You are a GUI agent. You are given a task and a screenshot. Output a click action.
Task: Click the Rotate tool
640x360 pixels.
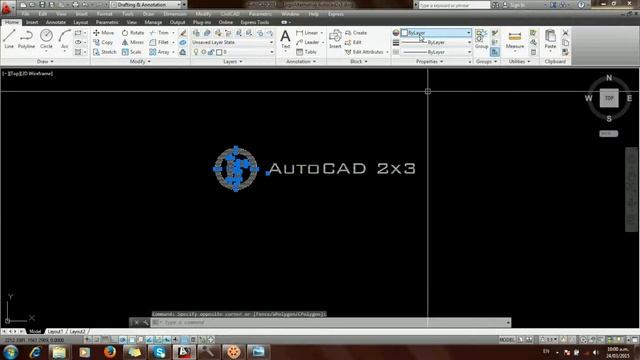pos(133,33)
